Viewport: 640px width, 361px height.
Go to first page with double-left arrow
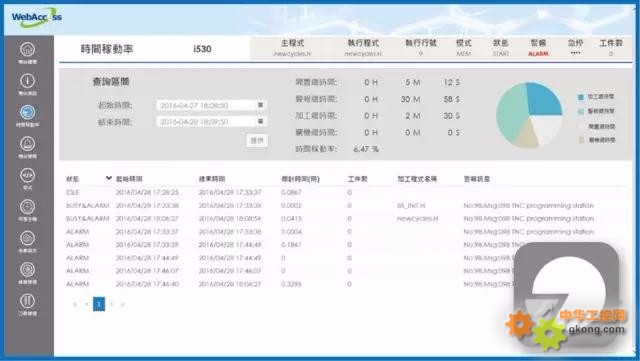pyautogui.click(x=75, y=304)
